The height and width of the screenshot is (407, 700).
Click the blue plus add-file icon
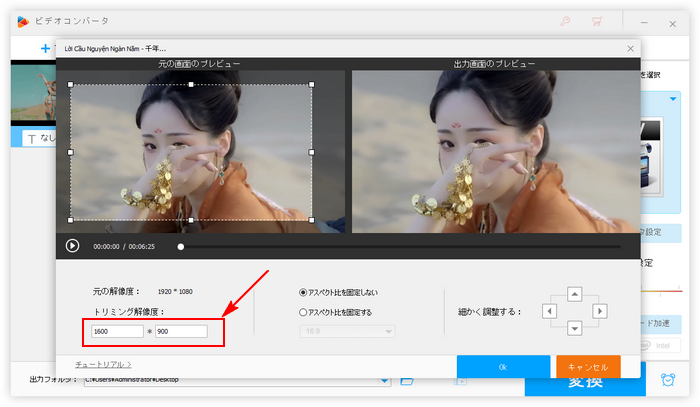click(x=45, y=48)
